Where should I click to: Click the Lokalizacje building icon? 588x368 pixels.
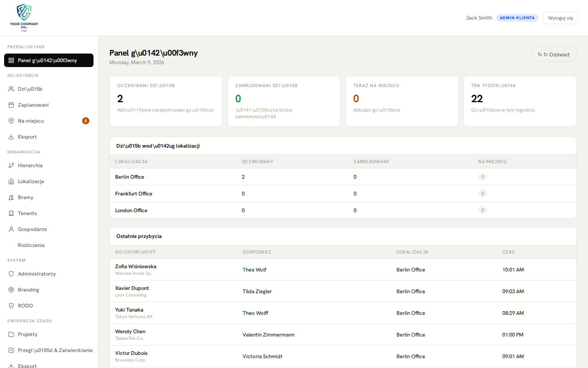click(x=11, y=182)
